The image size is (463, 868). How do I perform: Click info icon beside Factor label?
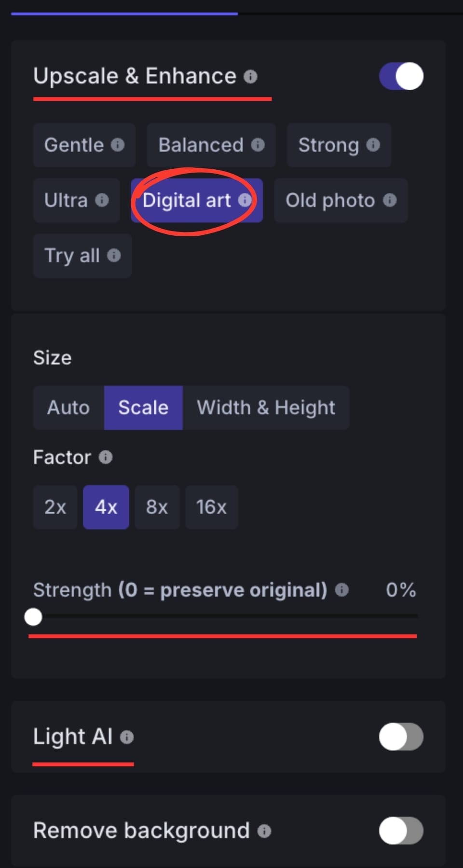coord(106,457)
